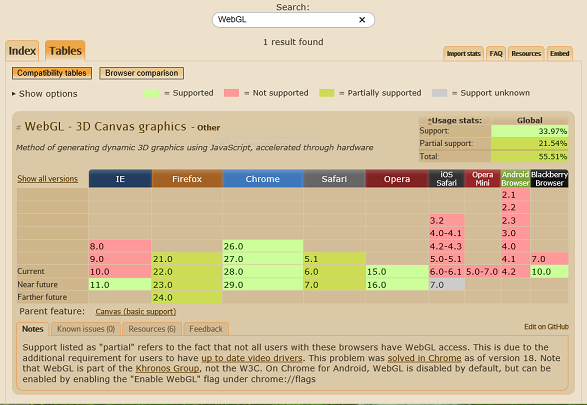Click IE 11.0 near future cell
587x405 pixels.
(120, 284)
